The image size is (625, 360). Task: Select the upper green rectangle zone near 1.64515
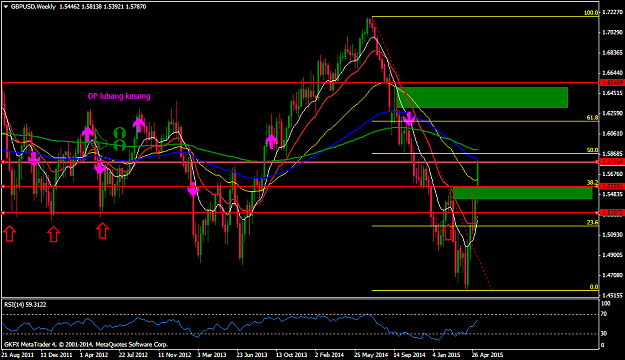[482, 98]
